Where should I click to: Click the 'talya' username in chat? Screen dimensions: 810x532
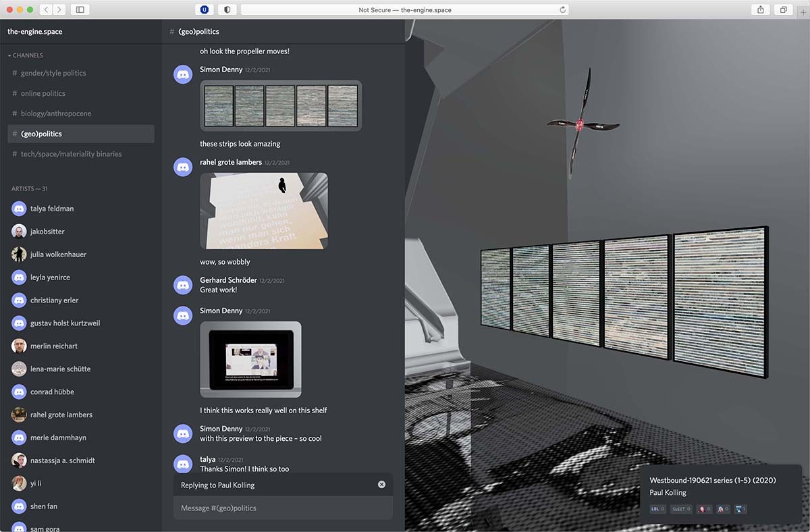(207, 459)
